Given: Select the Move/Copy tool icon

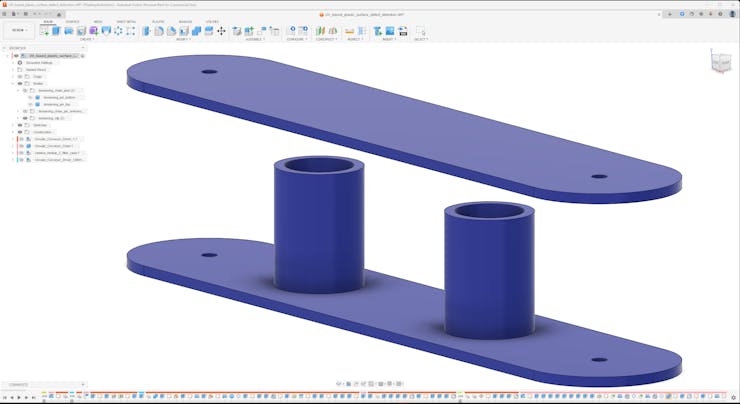Looking at the screenshot, I should (221, 31).
